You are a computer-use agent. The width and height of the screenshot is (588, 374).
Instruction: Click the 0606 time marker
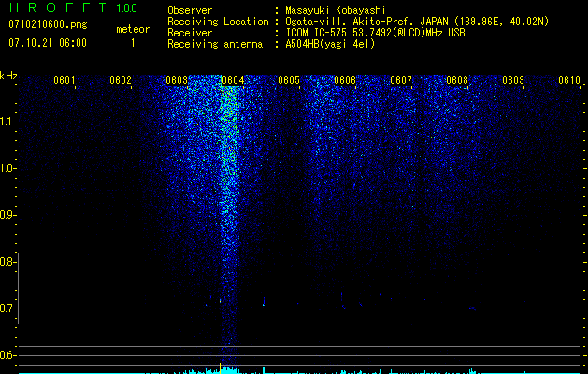(345, 80)
